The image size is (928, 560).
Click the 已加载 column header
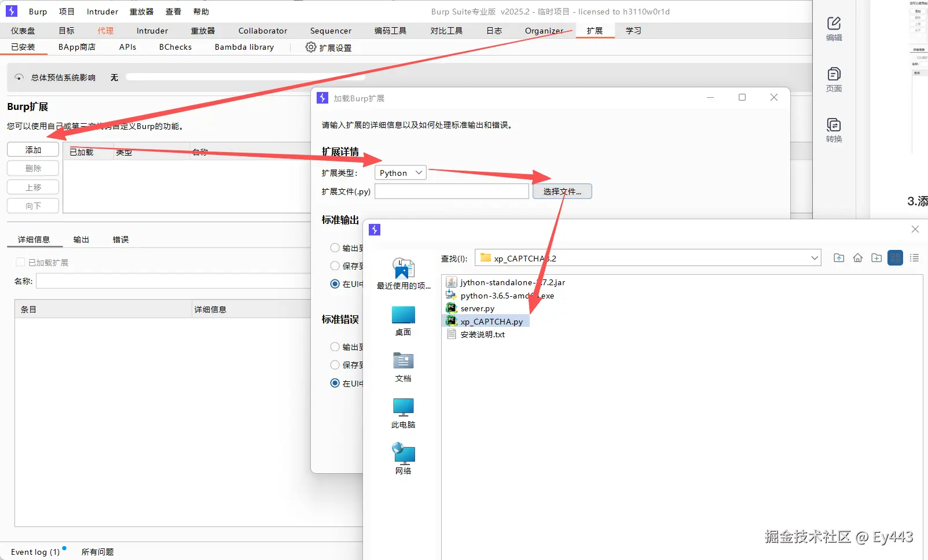88,152
